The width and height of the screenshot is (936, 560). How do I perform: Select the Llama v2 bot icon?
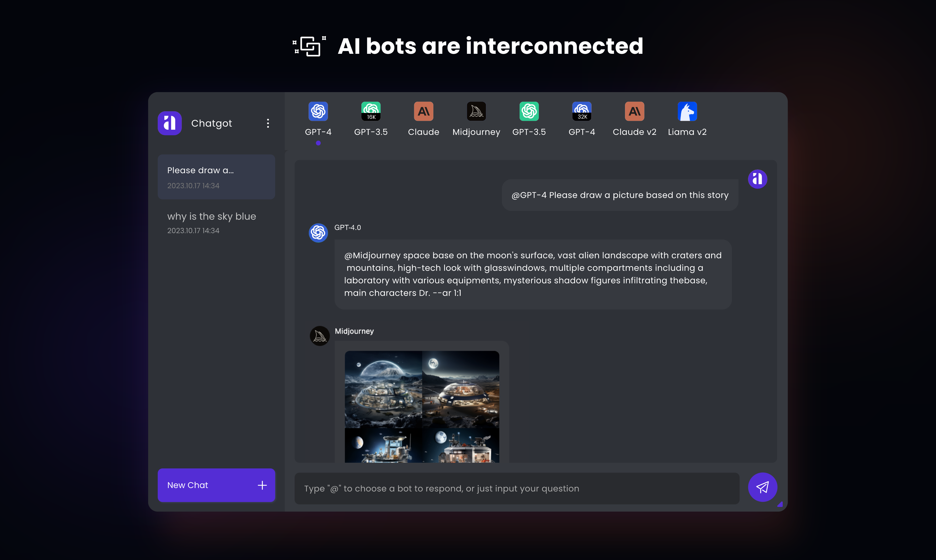coord(687,111)
